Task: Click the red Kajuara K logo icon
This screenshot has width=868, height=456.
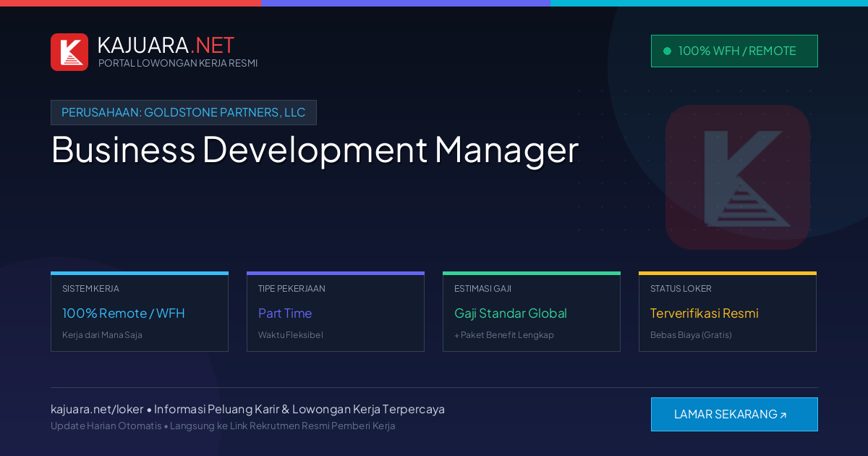Action: (x=69, y=52)
